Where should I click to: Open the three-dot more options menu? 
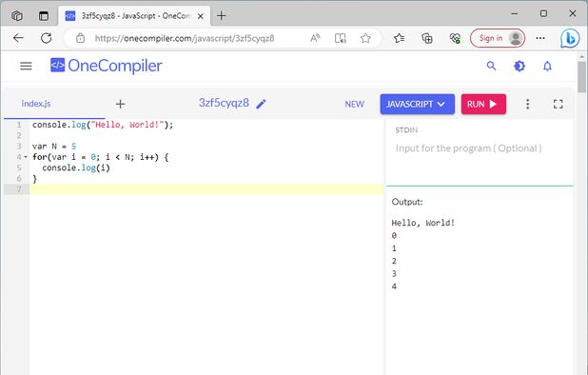coord(528,104)
